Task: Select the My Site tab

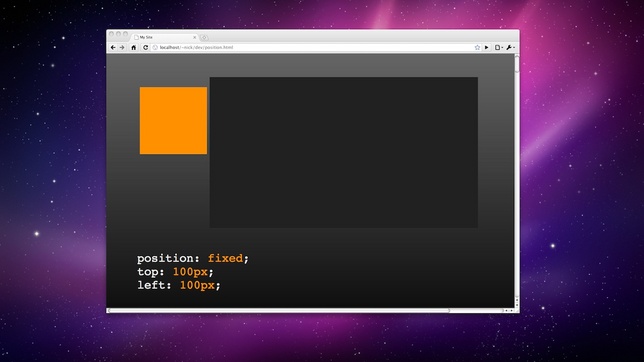Action: (x=164, y=37)
